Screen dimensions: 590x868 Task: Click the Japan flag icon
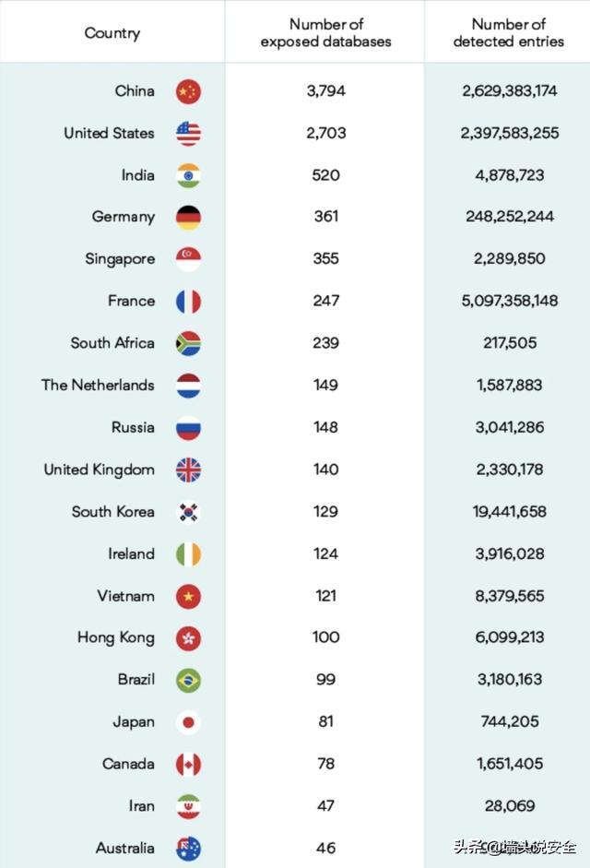click(x=188, y=722)
